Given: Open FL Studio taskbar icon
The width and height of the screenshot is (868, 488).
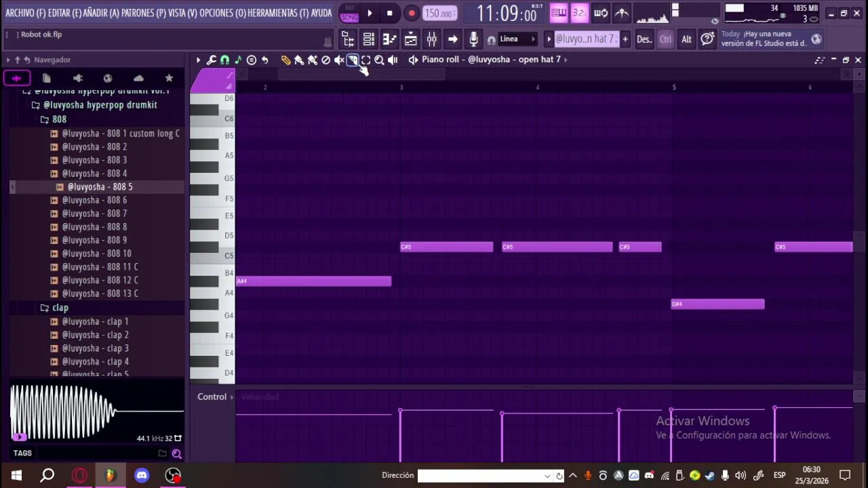Looking at the screenshot, I should pos(111,475).
